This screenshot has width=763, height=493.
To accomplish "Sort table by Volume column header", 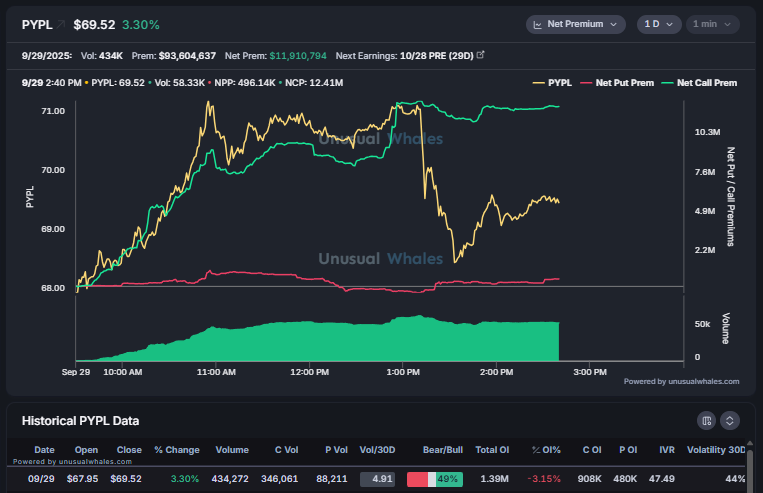I will pyautogui.click(x=231, y=450).
